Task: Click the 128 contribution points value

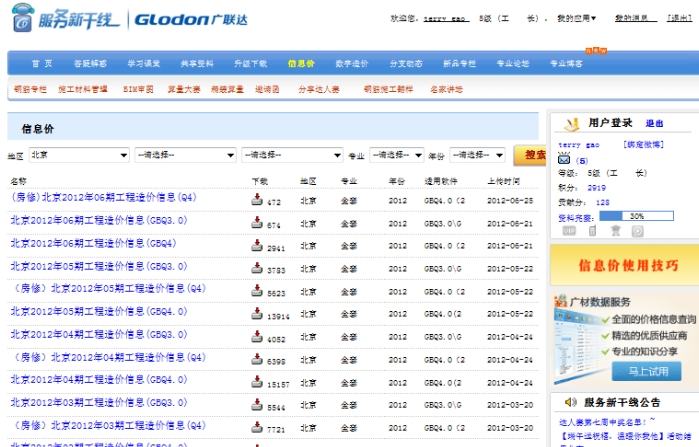Action: [x=603, y=202]
